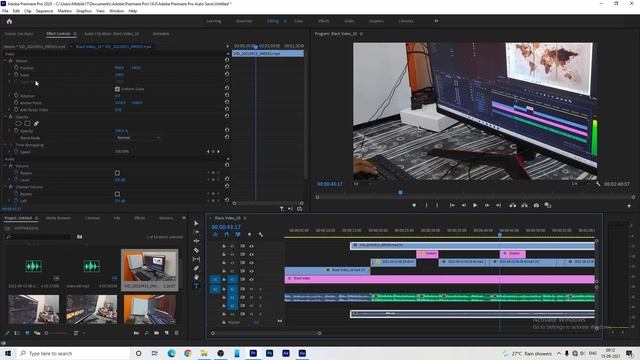
Task: Open playback resolution 1/4 dropdown
Action: click(580, 184)
